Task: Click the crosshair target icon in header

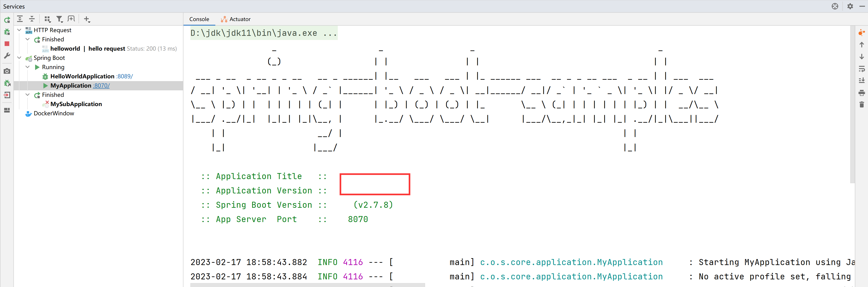Action: pyautogui.click(x=835, y=6)
